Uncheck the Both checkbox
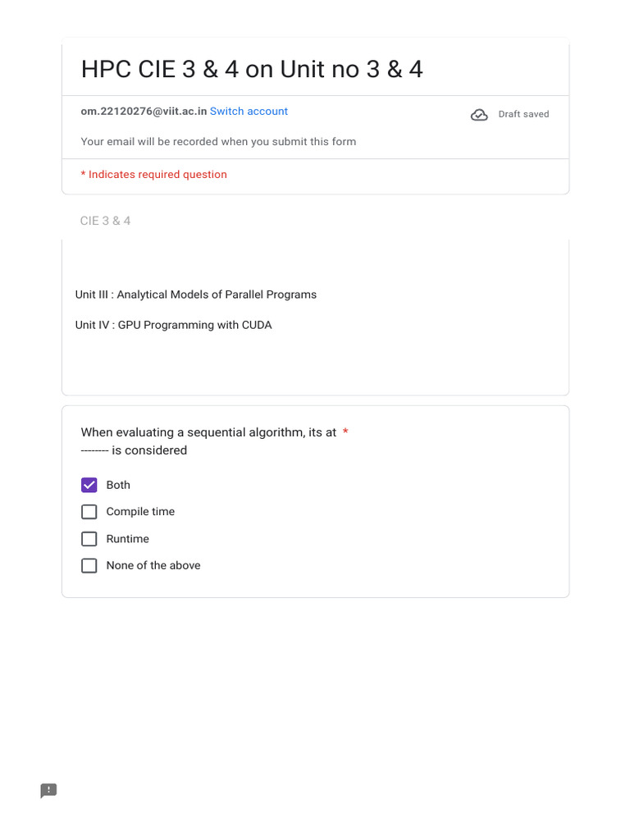630x840 pixels. (89, 485)
